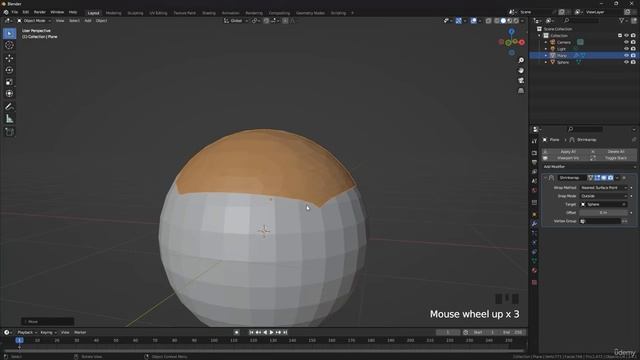640x360 pixels.
Task: Click red X axis on navigation gizmo
Action: click(522, 42)
